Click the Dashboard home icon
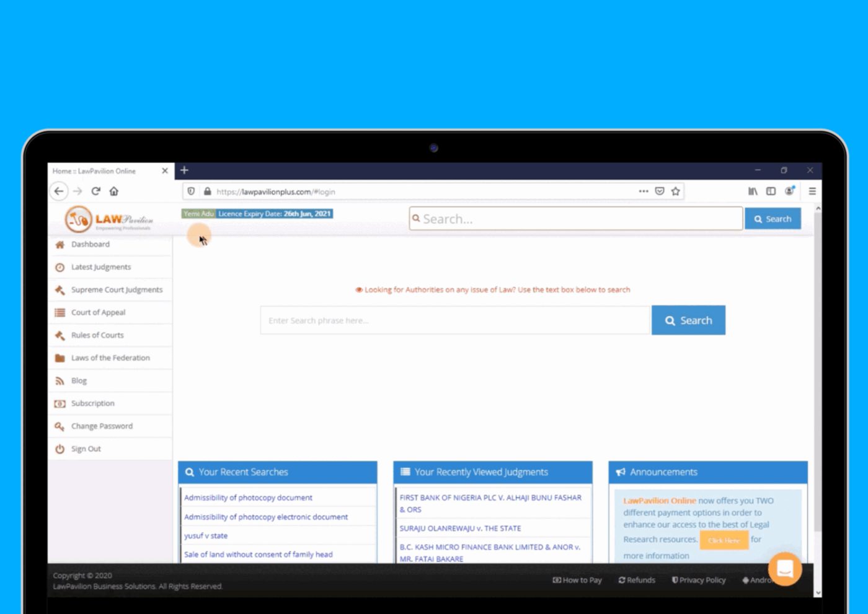The width and height of the screenshot is (868, 614). click(x=60, y=244)
